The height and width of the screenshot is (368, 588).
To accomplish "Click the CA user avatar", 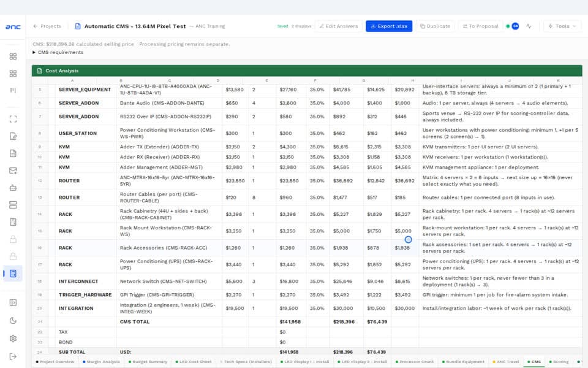I will [x=515, y=26].
